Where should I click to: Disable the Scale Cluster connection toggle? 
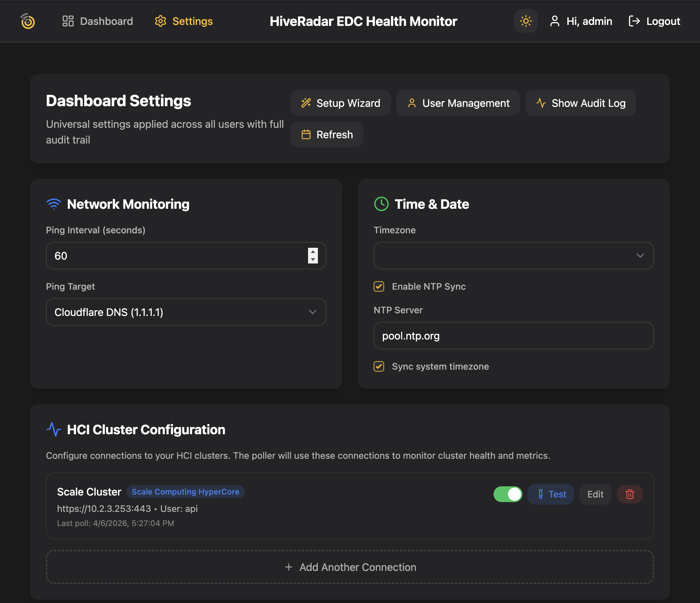[x=507, y=494]
